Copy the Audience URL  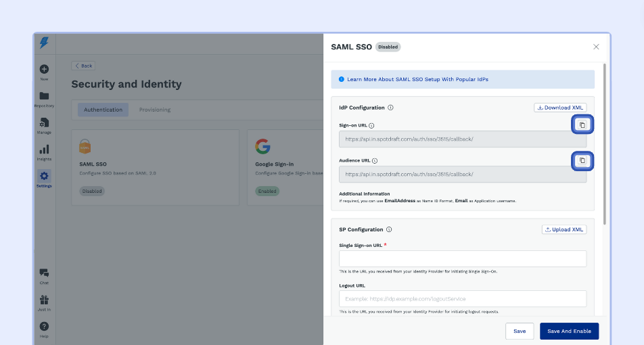(582, 160)
